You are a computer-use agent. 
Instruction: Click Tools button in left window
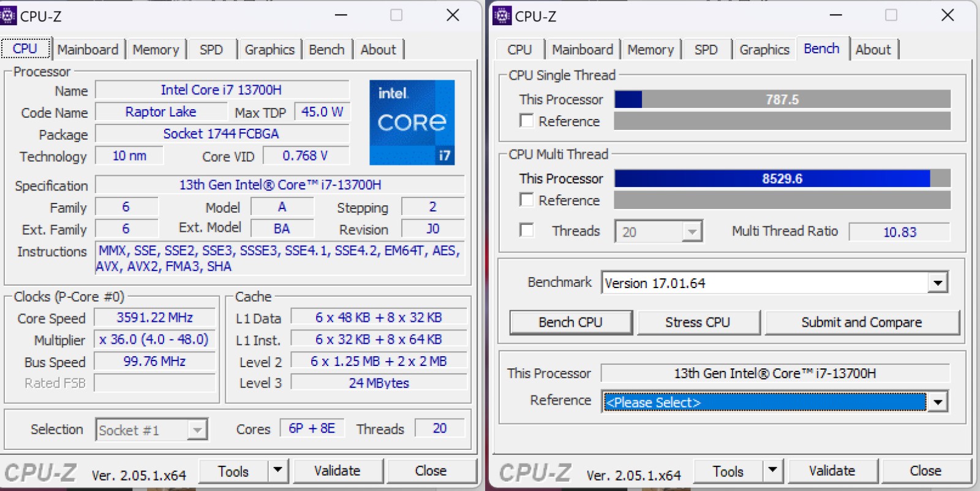click(233, 471)
